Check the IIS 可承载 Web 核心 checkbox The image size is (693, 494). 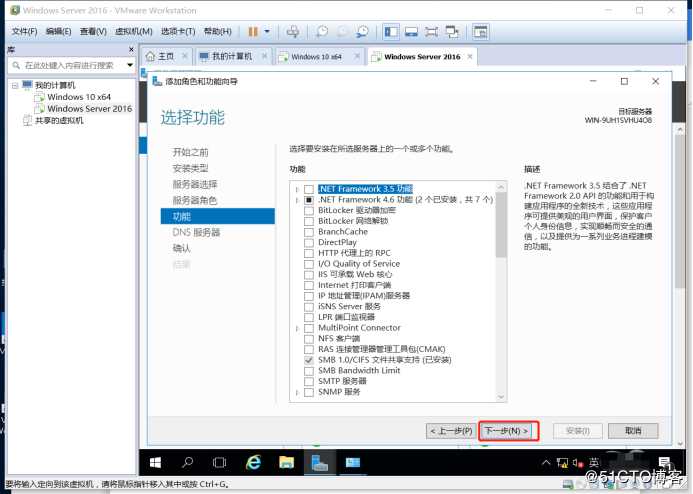point(309,275)
